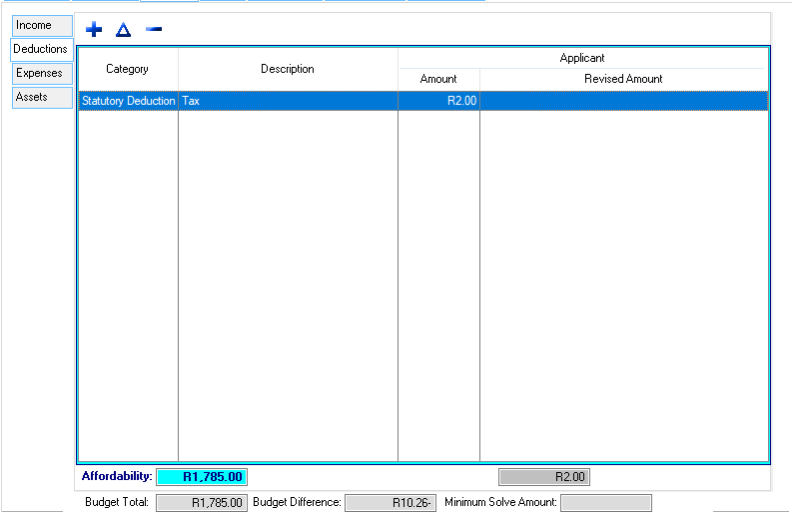Viewport: 792px width, 512px height.
Task: Open the Expenses tab
Action: 41,73
